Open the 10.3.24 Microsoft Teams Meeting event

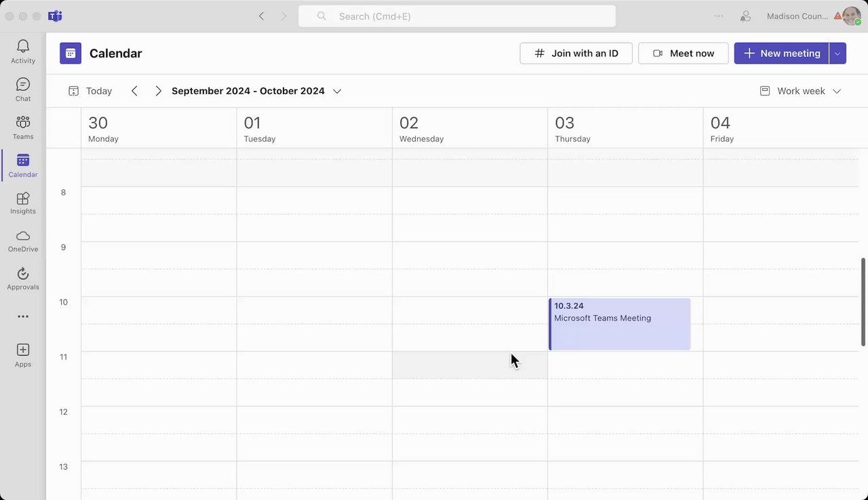[x=620, y=325]
